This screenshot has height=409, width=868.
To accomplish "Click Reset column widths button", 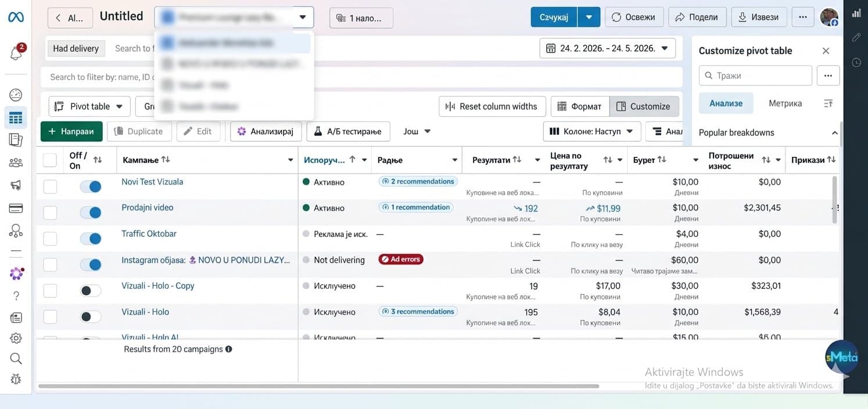I will [492, 106].
